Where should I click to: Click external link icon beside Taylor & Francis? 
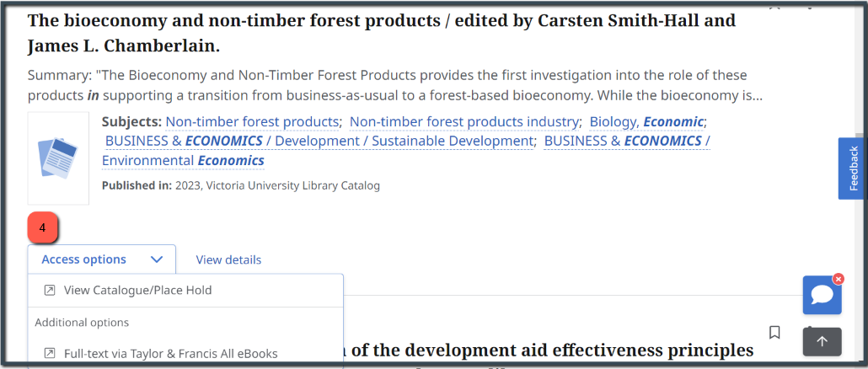coord(50,353)
